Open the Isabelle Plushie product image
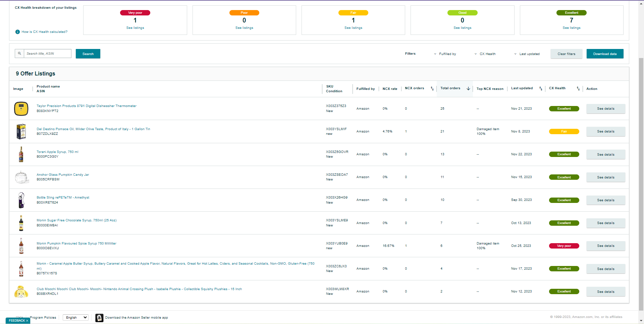Screen dimensions: 644x324 tap(21, 291)
